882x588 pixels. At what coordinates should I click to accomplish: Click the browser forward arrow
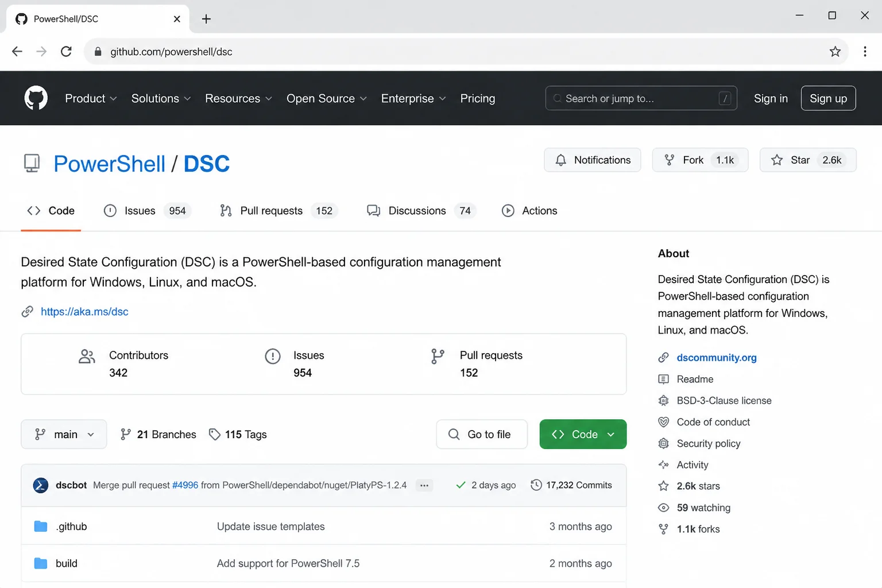(41, 52)
